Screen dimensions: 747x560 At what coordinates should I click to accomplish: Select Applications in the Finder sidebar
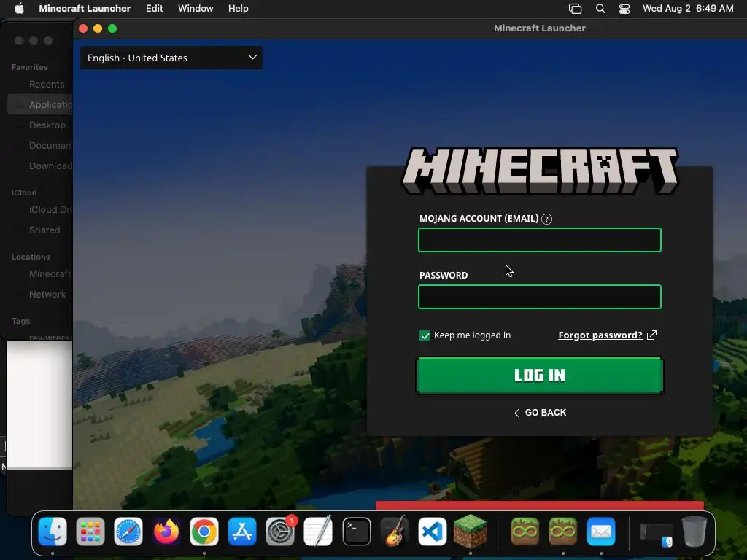(40, 104)
